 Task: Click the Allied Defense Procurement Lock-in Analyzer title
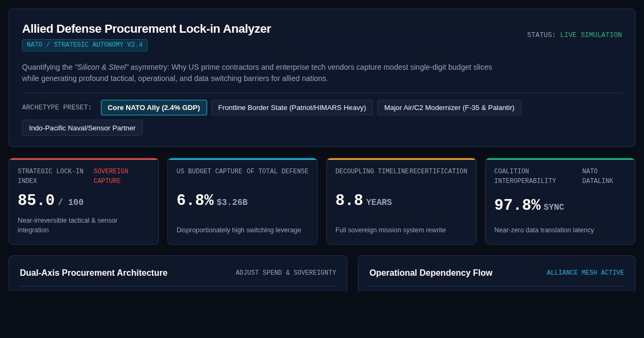(147, 28)
